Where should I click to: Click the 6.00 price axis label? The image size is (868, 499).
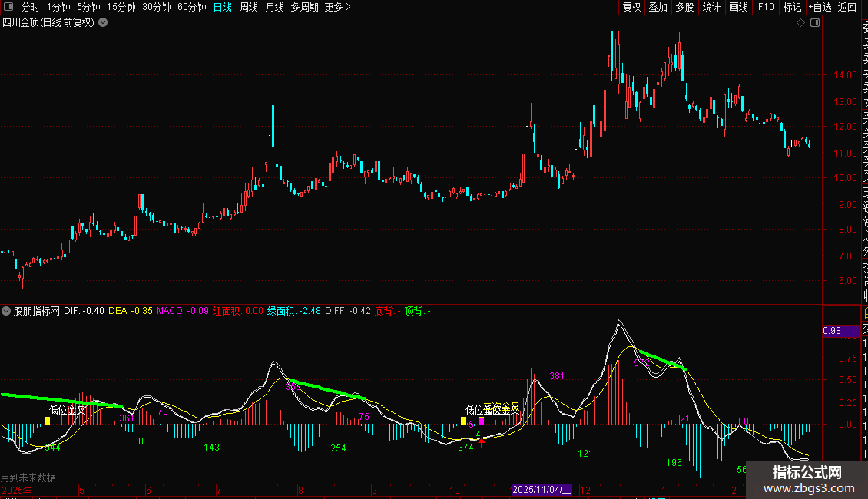[x=847, y=281]
